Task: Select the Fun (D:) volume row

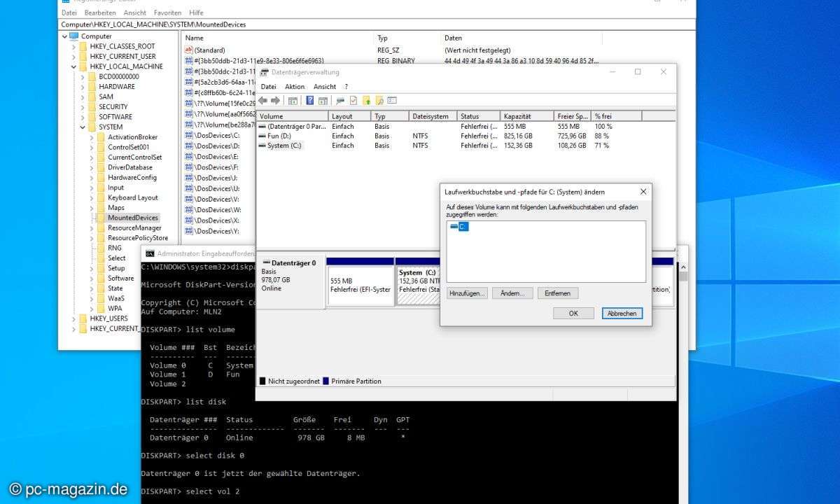Action: [465, 136]
